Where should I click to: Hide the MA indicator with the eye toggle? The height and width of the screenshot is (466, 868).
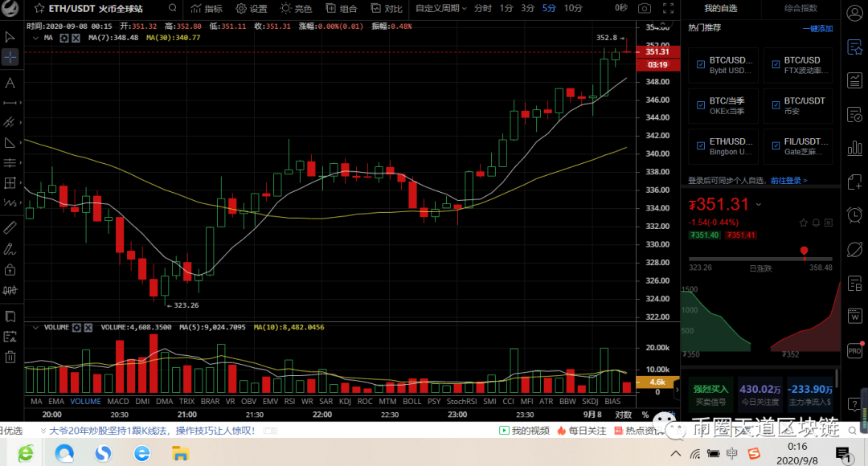(x=64, y=37)
